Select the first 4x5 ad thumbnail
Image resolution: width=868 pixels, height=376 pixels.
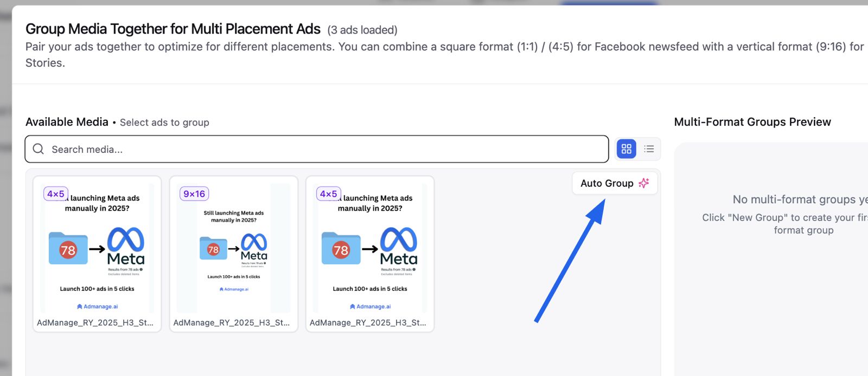[x=97, y=248]
